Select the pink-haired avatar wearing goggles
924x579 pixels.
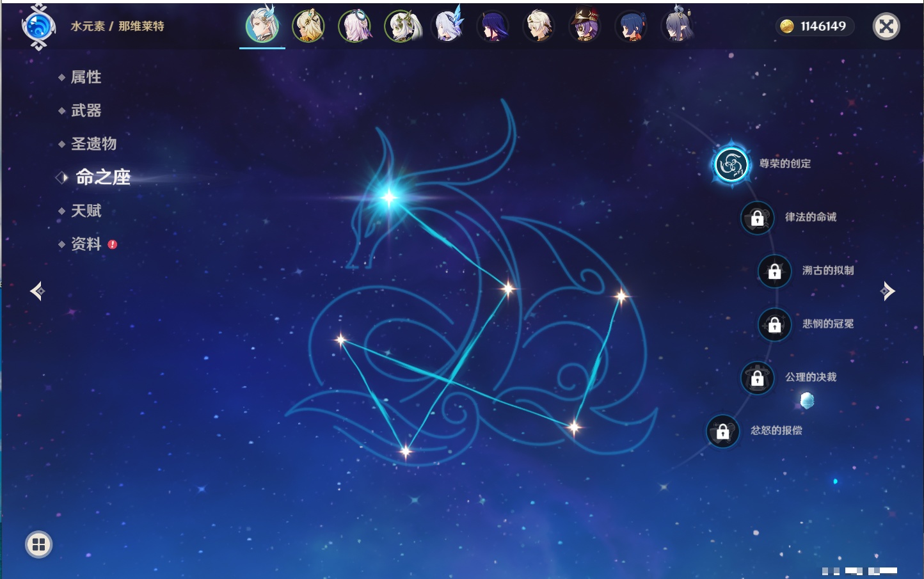coord(355,26)
